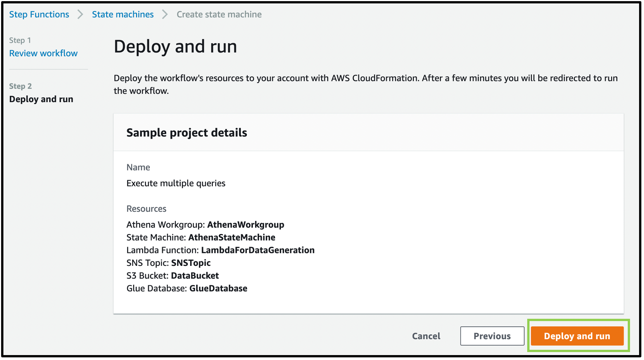The height and width of the screenshot is (360, 644).
Task: Click the Step 1 label in sidebar
Action: click(20, 40)
